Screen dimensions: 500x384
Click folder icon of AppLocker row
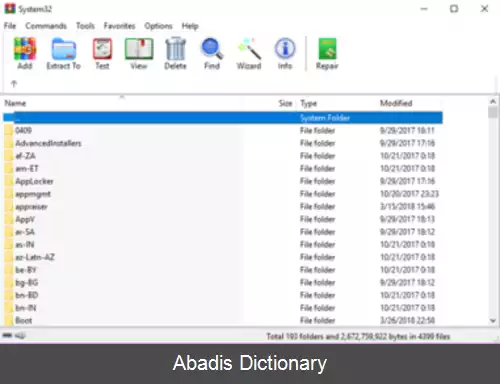[x=8, y=181]
